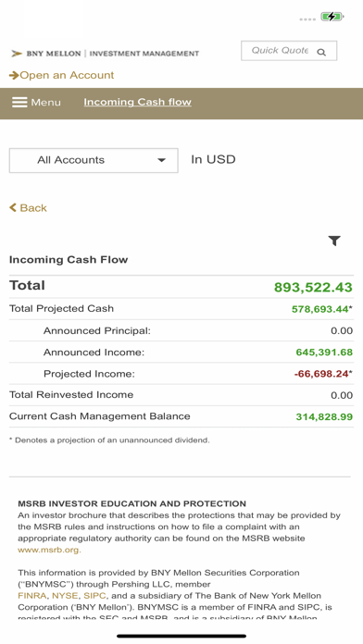Open the hamburger Menu icon
This screenshot has height=644, width=363.
point(19,102)
